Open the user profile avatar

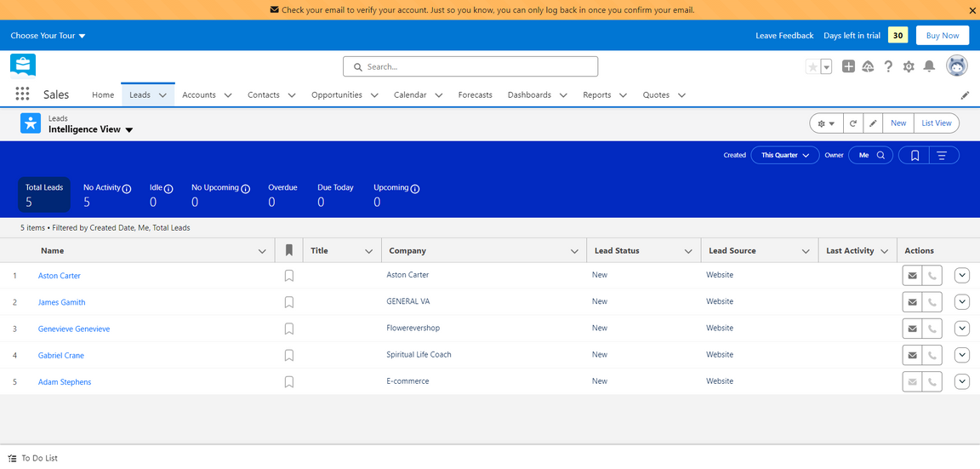click(956, 66)
